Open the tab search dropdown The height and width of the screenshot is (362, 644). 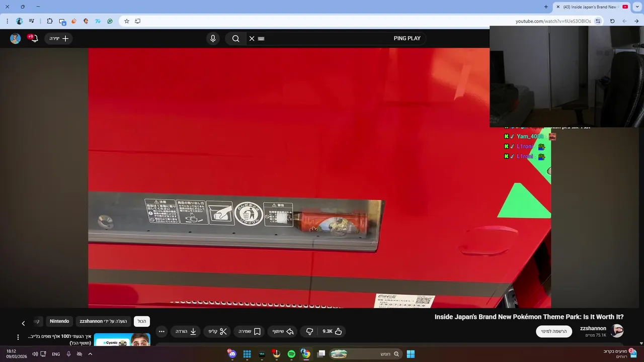[x=637, y=7]
